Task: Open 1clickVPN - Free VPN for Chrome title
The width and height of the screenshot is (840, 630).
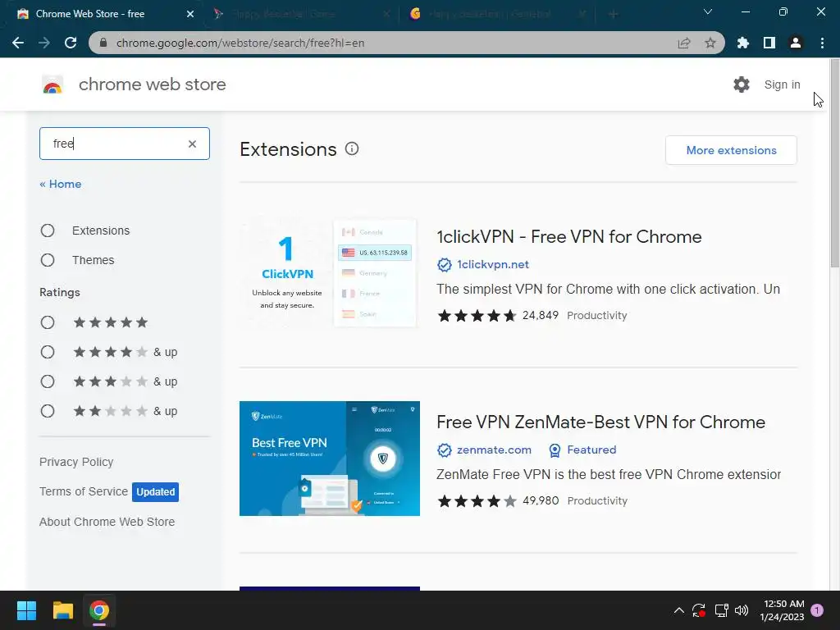Action: 569,237
